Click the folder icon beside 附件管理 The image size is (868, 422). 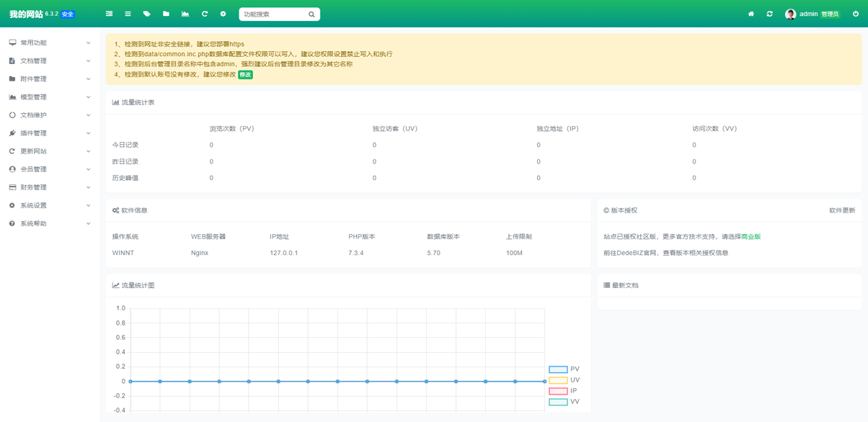12,78
